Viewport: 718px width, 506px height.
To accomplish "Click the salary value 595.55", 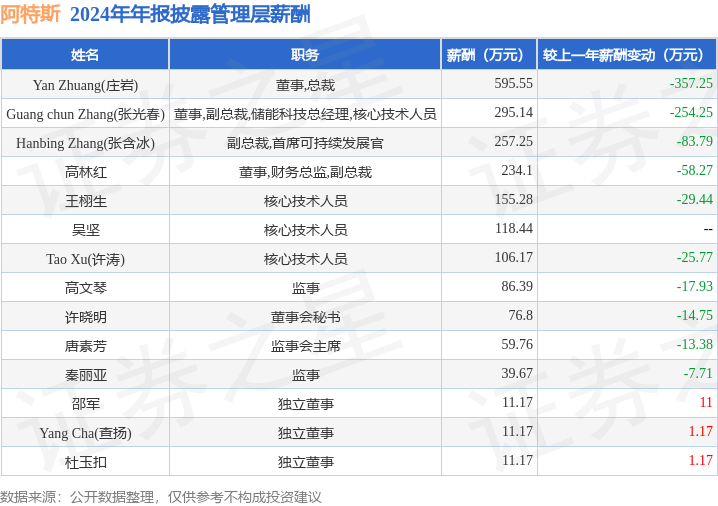I will click(x=513, y=83).
